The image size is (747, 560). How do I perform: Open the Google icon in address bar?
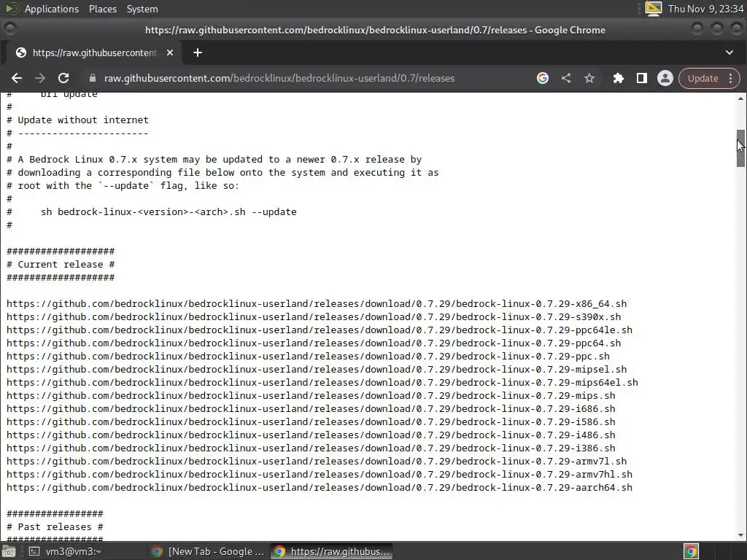coord(542,78)
